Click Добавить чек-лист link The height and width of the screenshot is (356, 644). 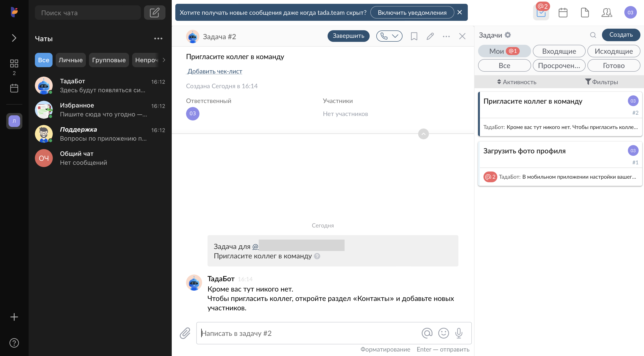point(215,71)
